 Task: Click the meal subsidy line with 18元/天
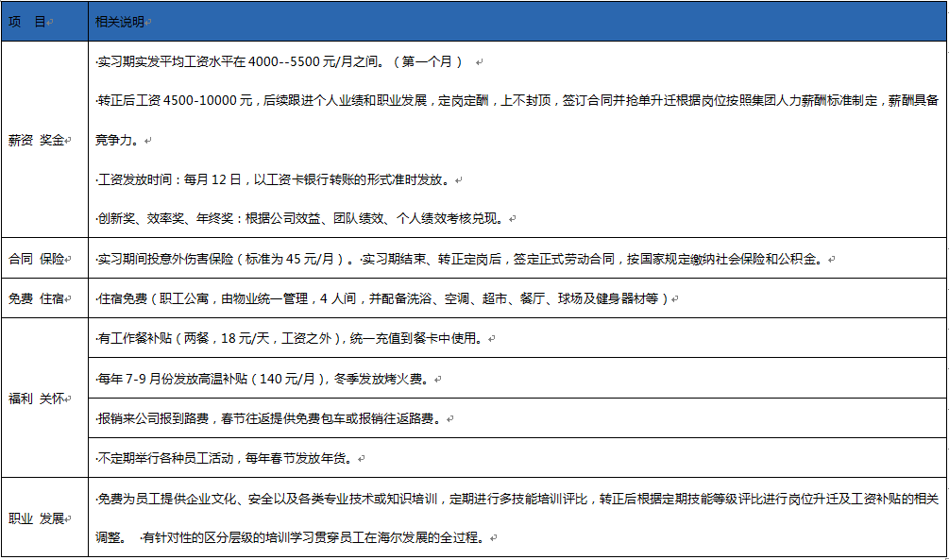pyautogui.click(x=291, y=338)
